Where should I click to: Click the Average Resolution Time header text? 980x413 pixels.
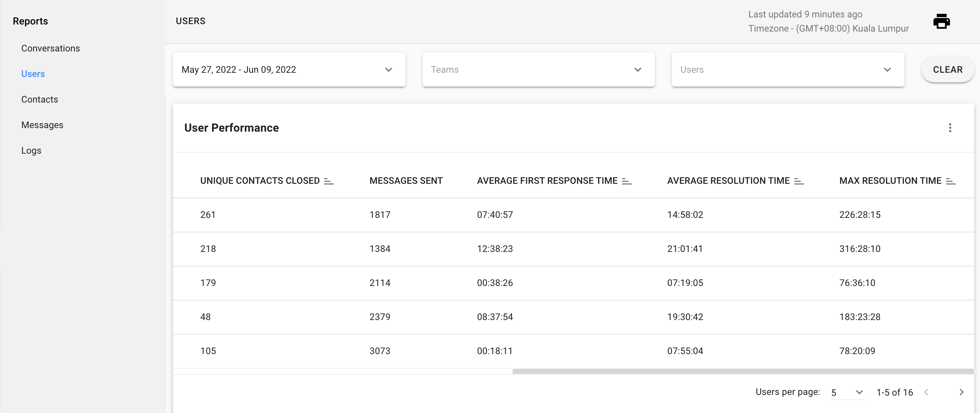pos(728,181)
